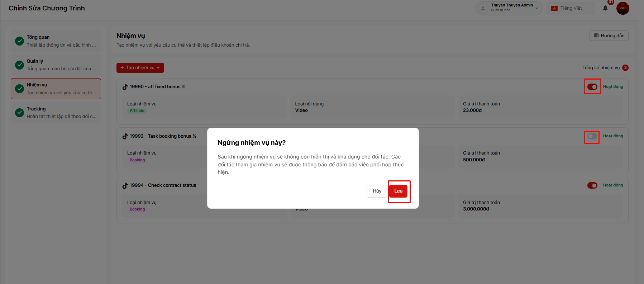Cancel the dialog with Hủy

point(377,191)
